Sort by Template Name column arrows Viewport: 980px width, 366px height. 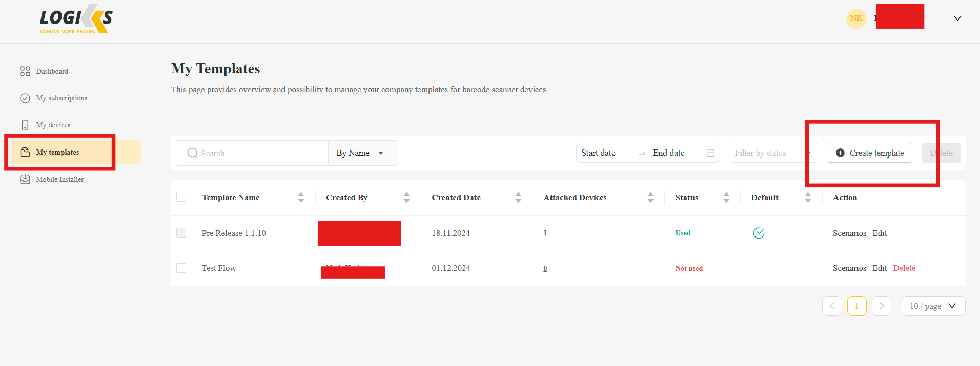click(301, 198)
